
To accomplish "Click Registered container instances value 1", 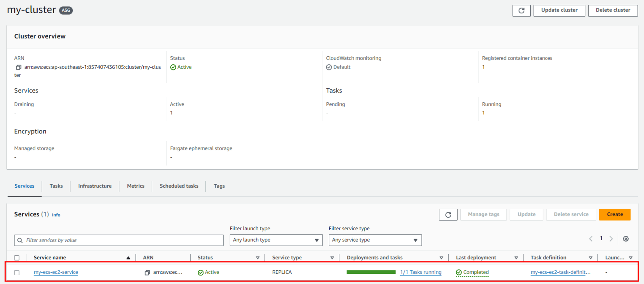I will coord(483,67).
